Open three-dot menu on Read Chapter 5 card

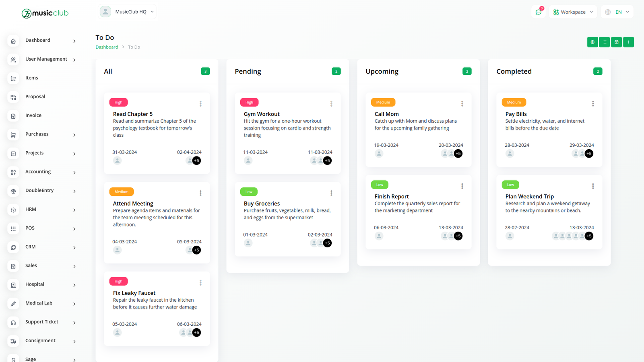200,104
